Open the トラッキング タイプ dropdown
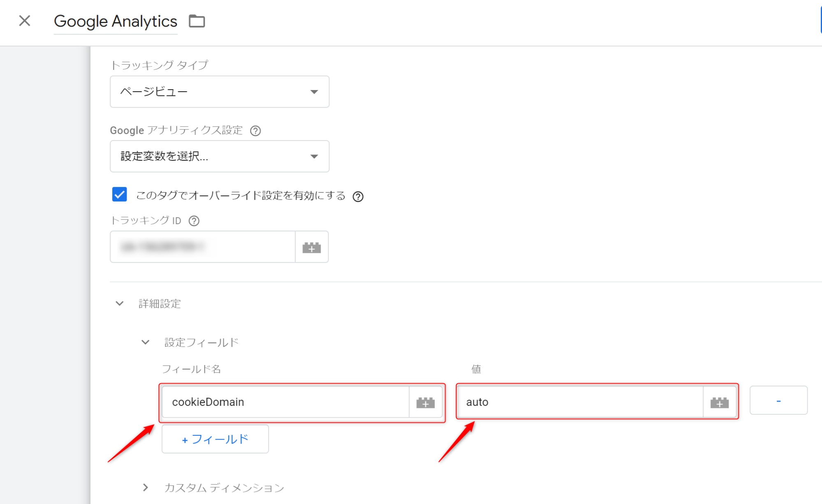This screenshot has width=822, height=504. click(x=220, y=92)
